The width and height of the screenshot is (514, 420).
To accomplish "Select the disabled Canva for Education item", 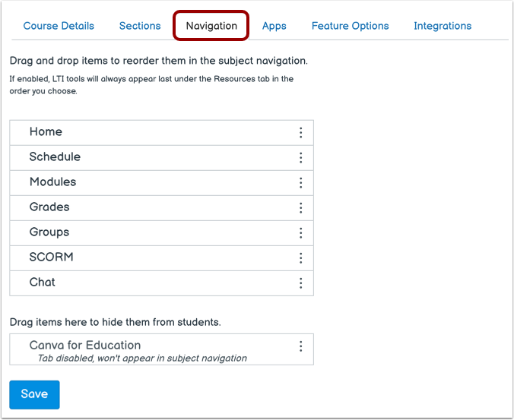I will pos(84,346).
